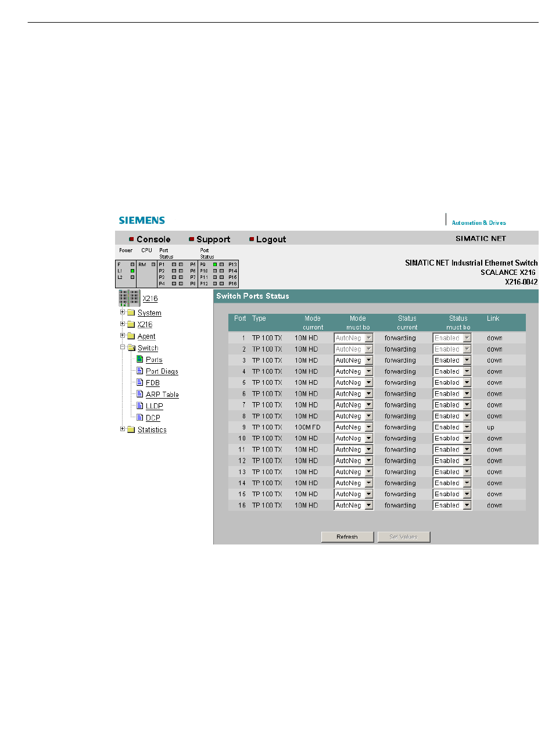
Task: Open the Port Diags link
Action: [x=162, y=371]
